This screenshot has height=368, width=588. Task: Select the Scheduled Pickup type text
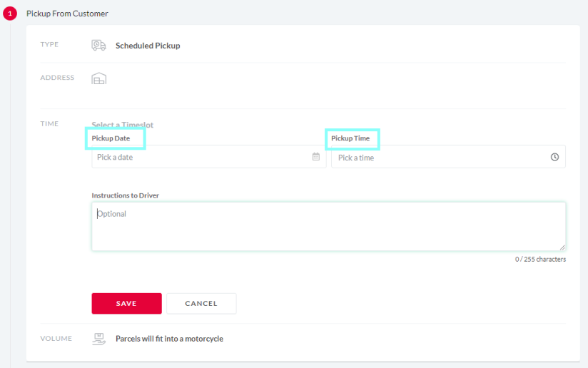tap(148, 46)
